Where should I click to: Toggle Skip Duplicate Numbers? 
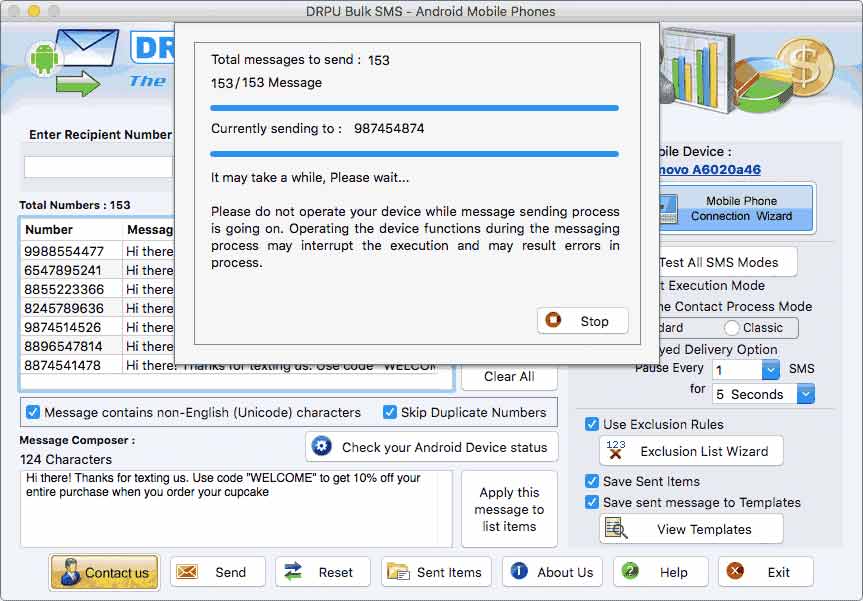pyautogui.click(x=389, y=412)
